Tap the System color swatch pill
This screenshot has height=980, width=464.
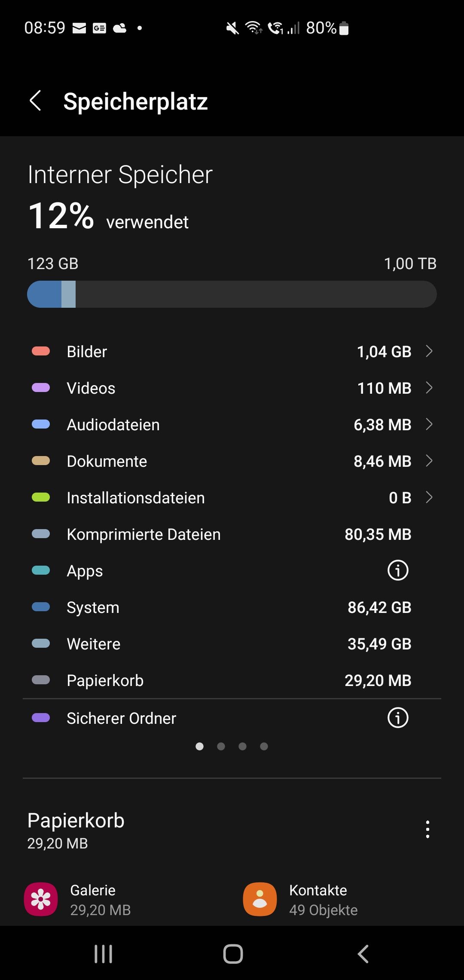[41, 607]
